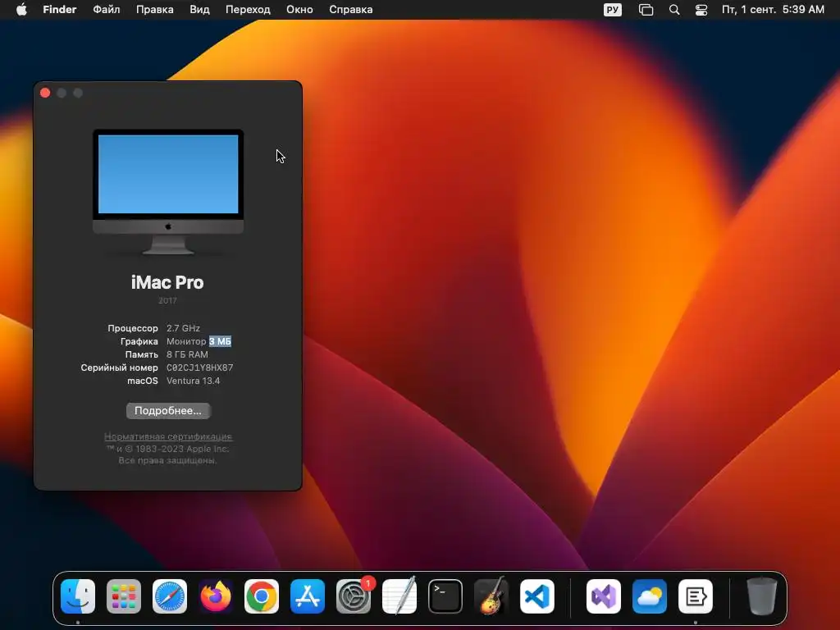Open Stage Manager windows icon in menu bar
Image resolution: width=840 pixels, height=630 pixels.
pyautogui.click(x=646, y=10)
